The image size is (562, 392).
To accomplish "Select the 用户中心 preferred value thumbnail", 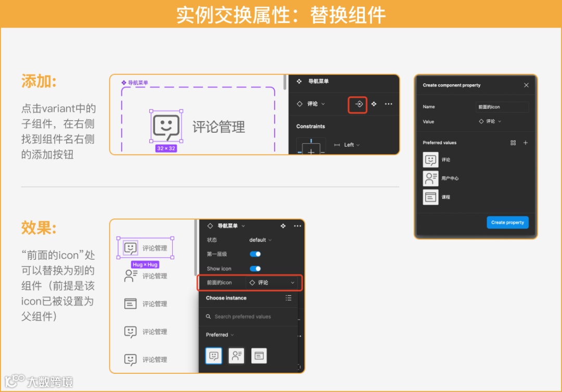I will [x=430, y=178].
